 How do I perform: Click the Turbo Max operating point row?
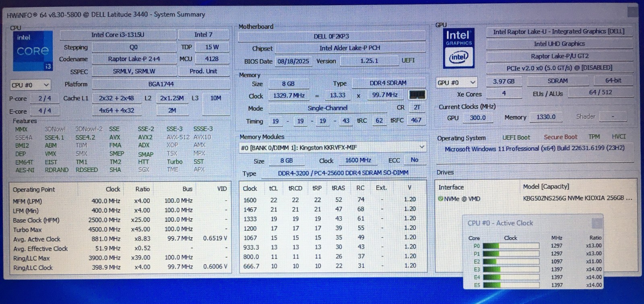pos(120,229)
